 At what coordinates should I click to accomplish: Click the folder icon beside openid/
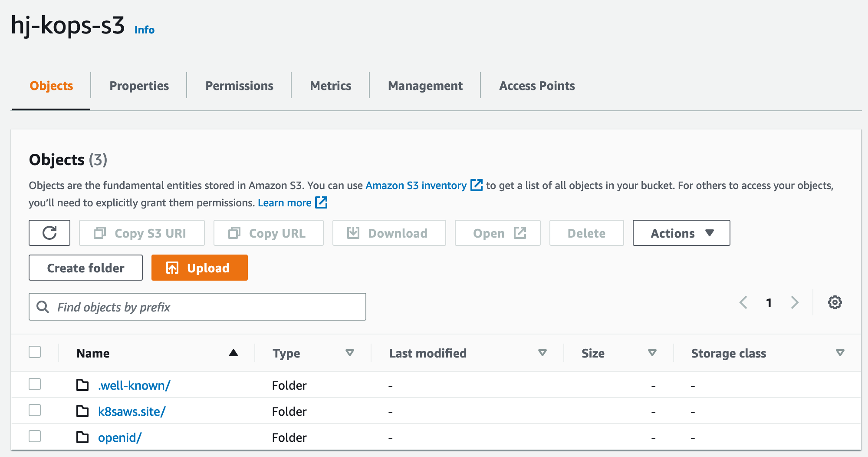[82, 437]
